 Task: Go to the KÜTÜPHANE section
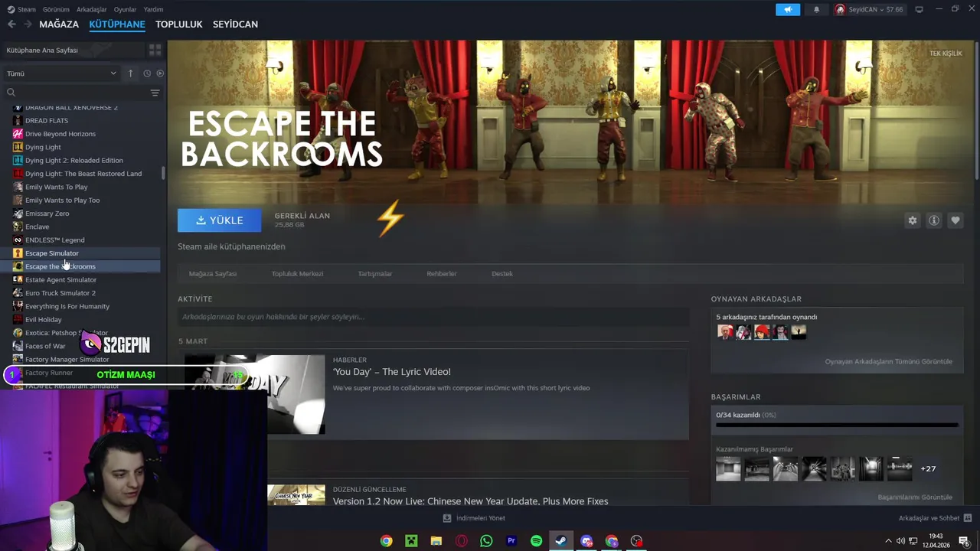pos(117,24)
